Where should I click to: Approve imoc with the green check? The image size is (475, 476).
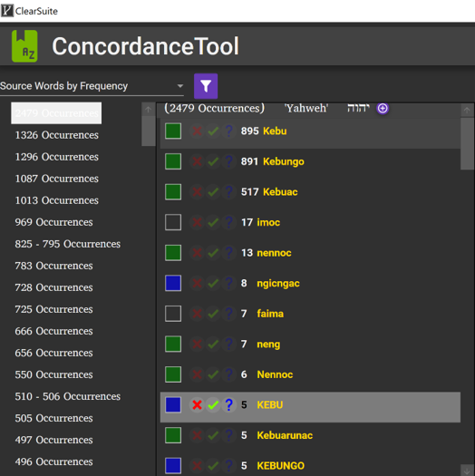213,222
